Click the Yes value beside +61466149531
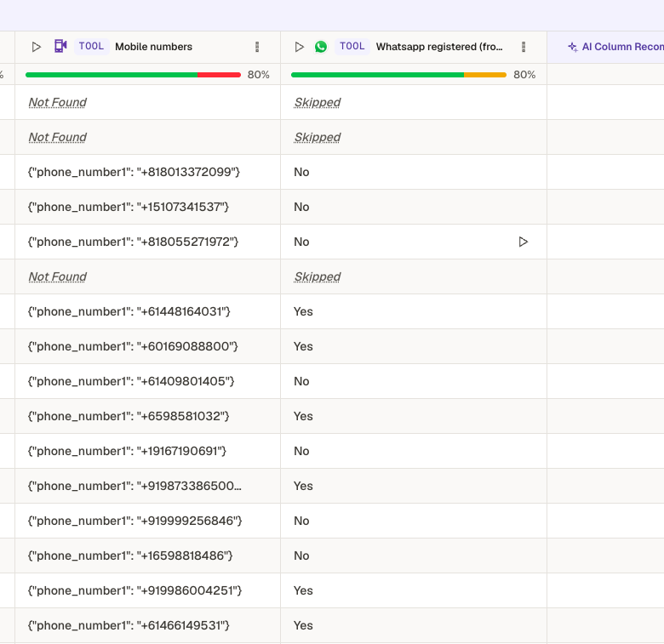664x644 pixels. (303, 625)
